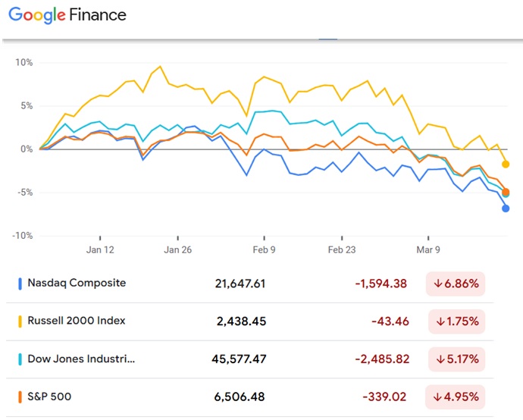Open the S&P 500 index row
This screenshot has height=420, width=523.
[x=250, y=397]
